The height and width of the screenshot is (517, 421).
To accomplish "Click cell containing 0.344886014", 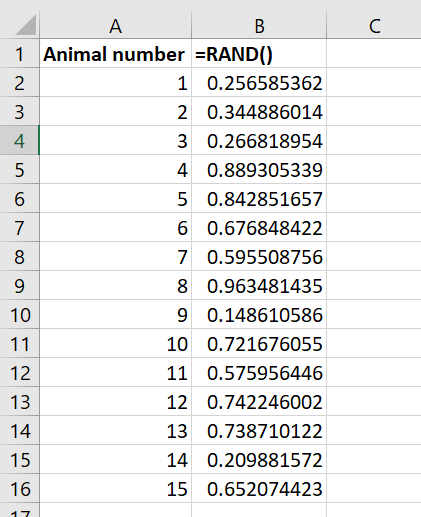I will [259, 111].
